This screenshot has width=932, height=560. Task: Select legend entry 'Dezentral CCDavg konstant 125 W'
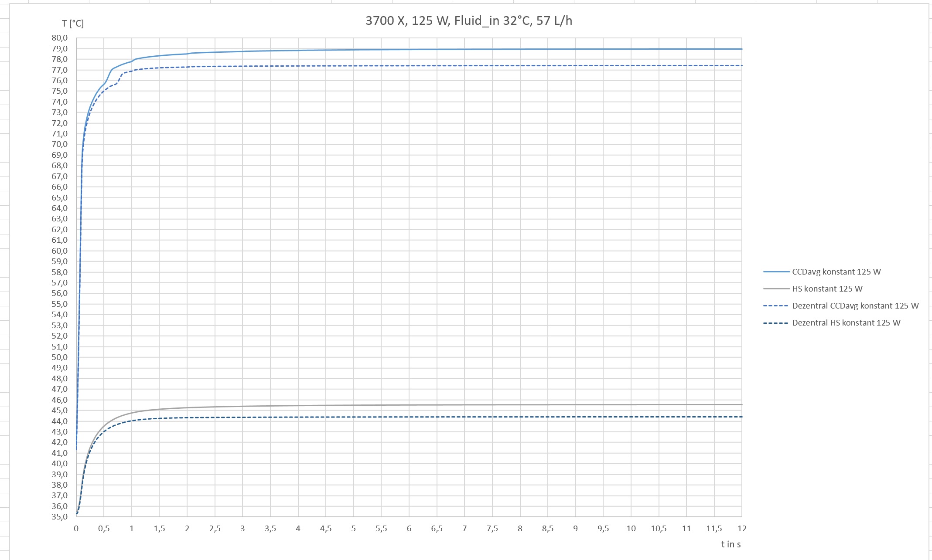coord(855,306)
